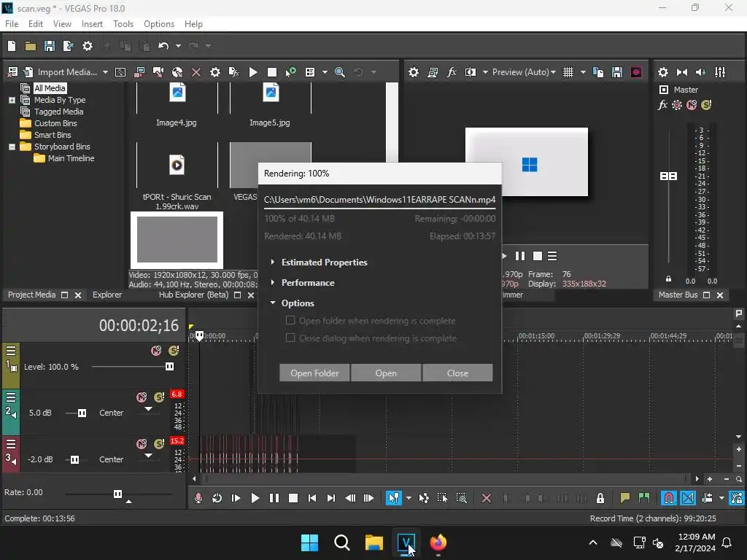Viewport: 747px width, 560px height.
Task: Stop media preview in the Project Media toolbar
Action: click(x=271, y=72)
